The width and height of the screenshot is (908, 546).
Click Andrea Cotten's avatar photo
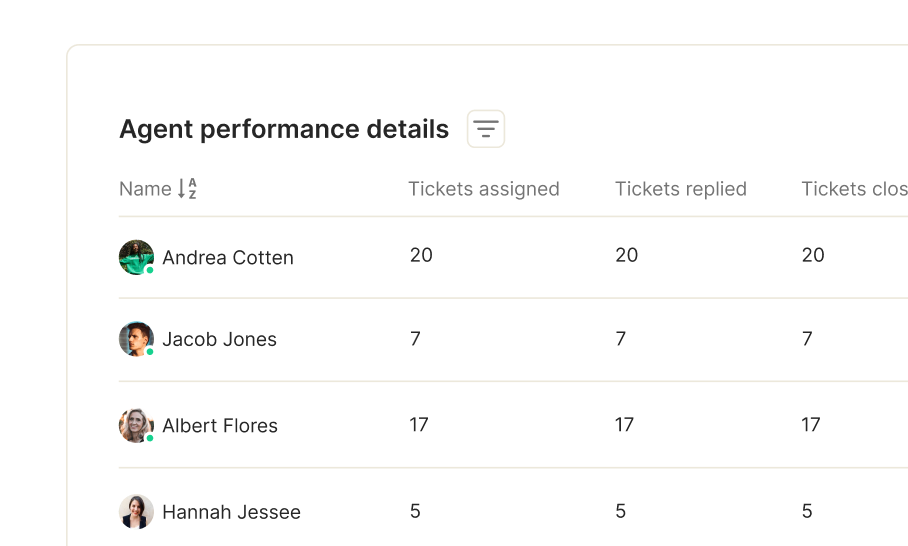coord(136,257)
